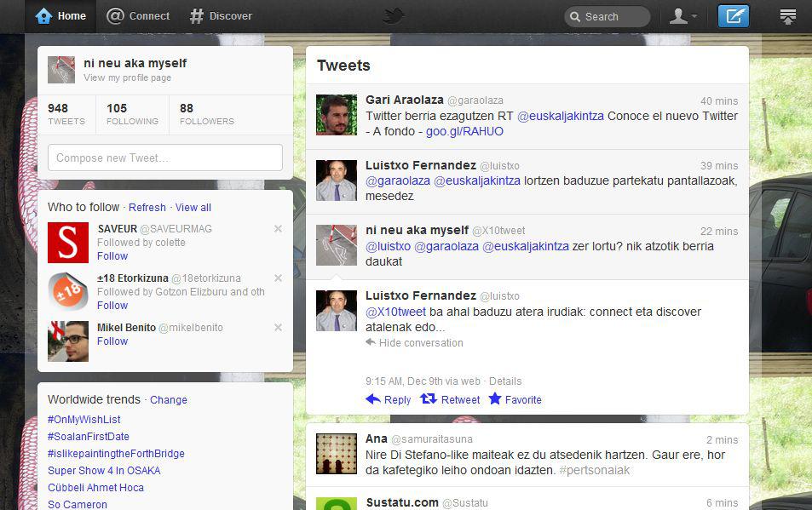Open Gari Araolaza's profile picture
The image size is (812, 510).
337,115
